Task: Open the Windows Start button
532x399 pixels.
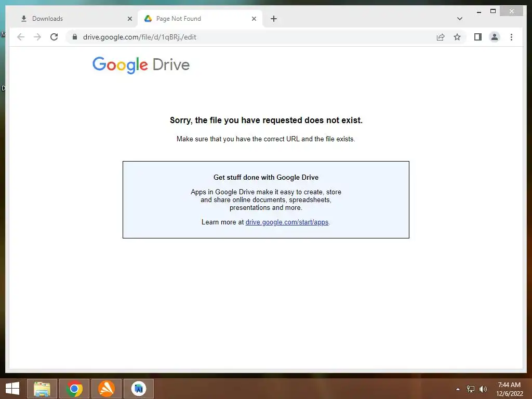Action: click(x=12, y=389)
